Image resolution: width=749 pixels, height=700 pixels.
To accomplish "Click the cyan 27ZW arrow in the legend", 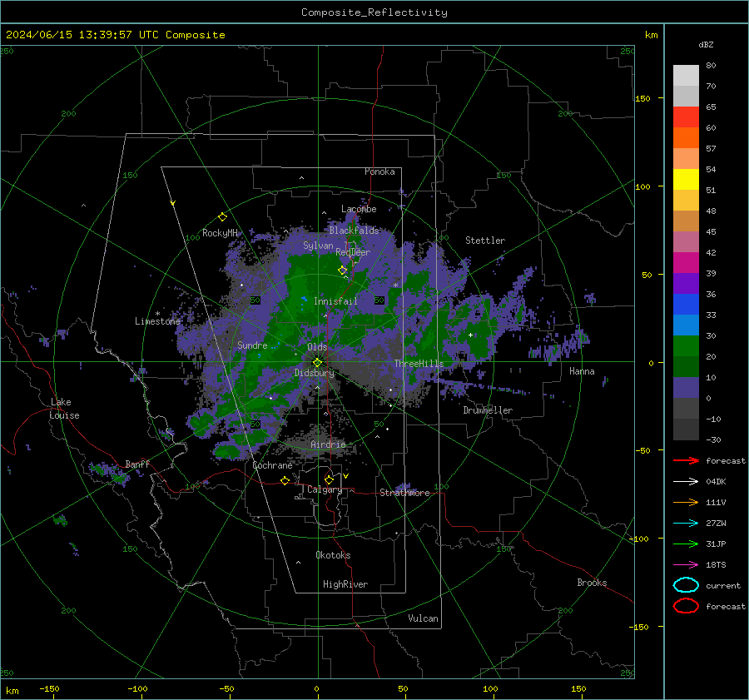I will (686, 524).
